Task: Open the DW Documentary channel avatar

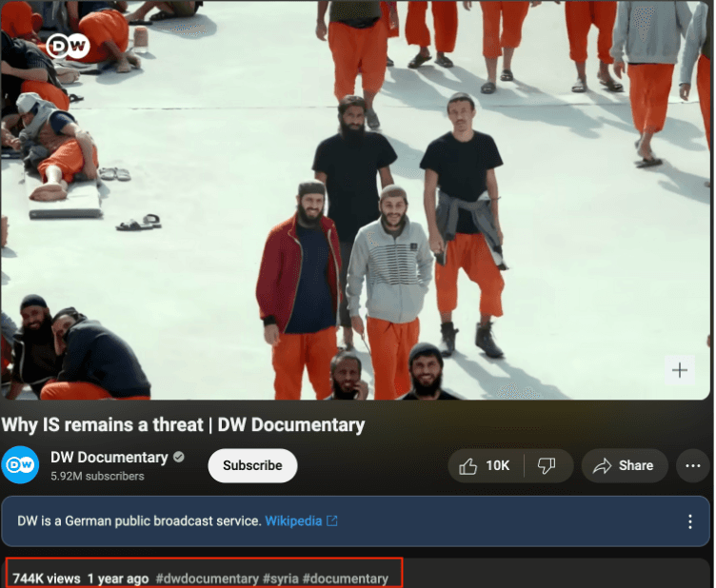Action: click(20, 465)
